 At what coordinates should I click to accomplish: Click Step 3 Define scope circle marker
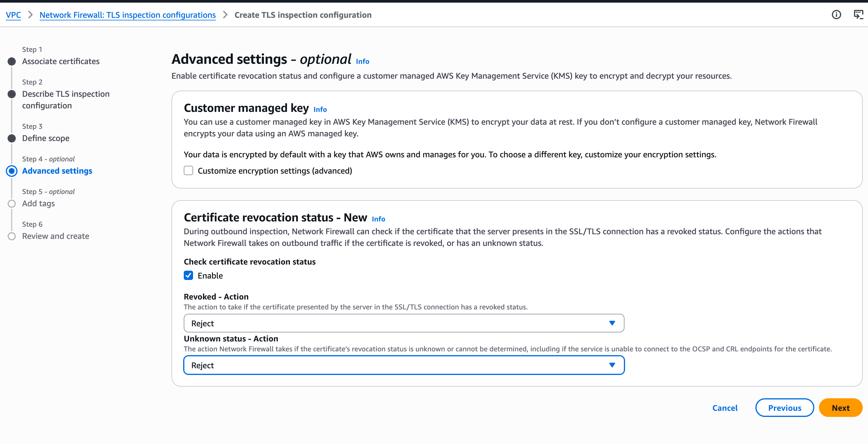point(12,138)
